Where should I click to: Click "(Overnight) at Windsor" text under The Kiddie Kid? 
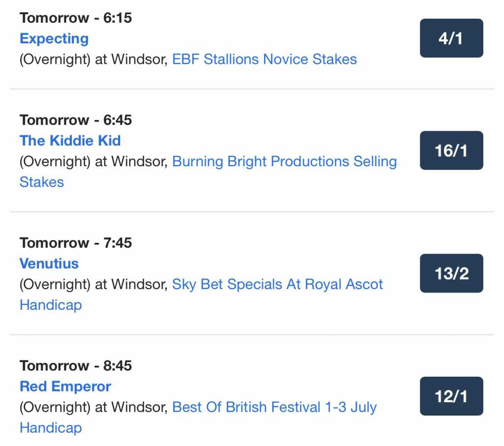click(93, 162)
